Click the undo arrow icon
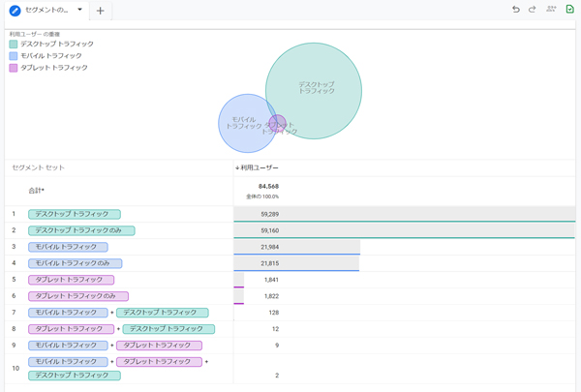This screenshot has width=581, height=392. point(516,10)
